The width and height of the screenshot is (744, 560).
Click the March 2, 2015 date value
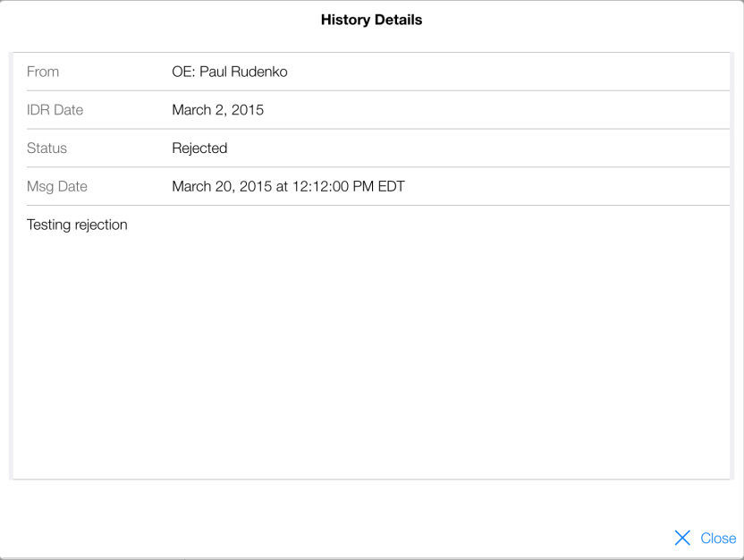(x=217, y=110)
